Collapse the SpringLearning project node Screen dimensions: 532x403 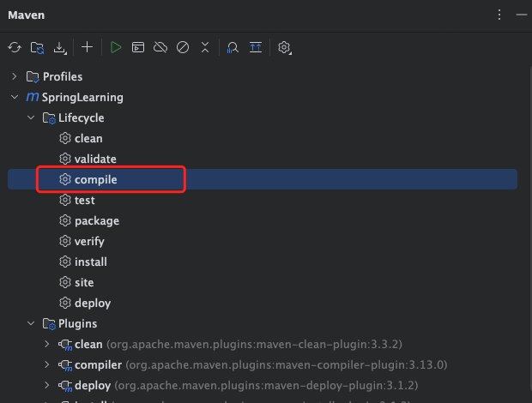click(15, 97)
